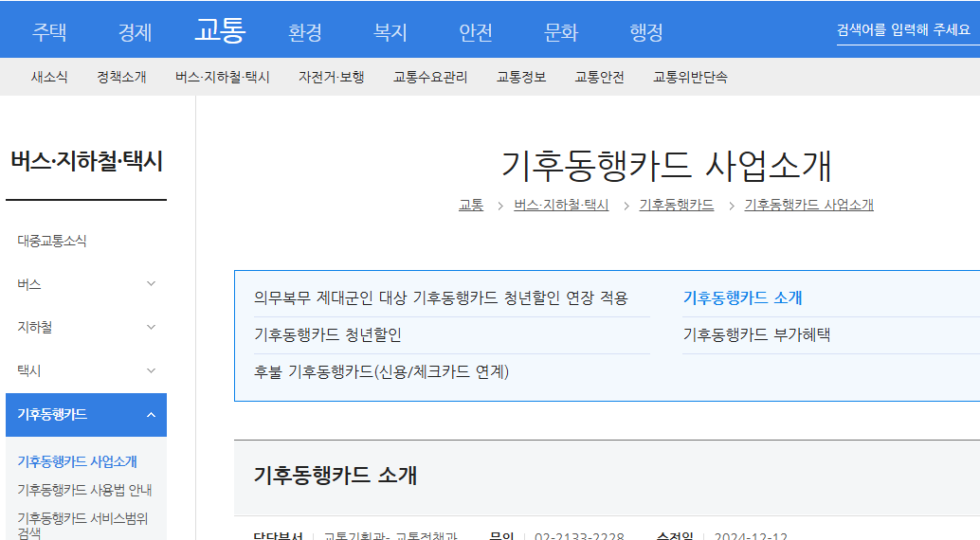
Task: Open the 경제 main menu
Action: pyautogui.click(x=135, y=31)
